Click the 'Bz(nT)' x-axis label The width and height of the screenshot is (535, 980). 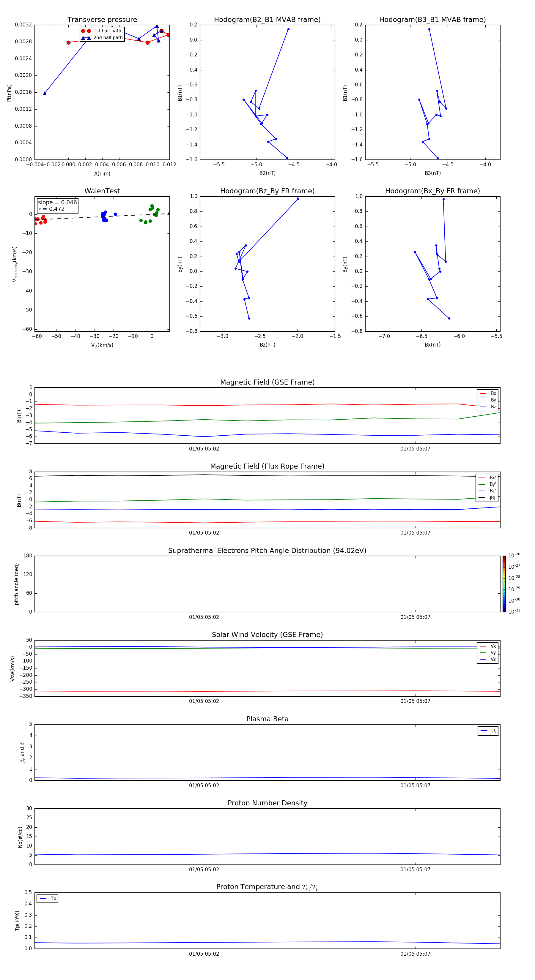click(267, 345)
